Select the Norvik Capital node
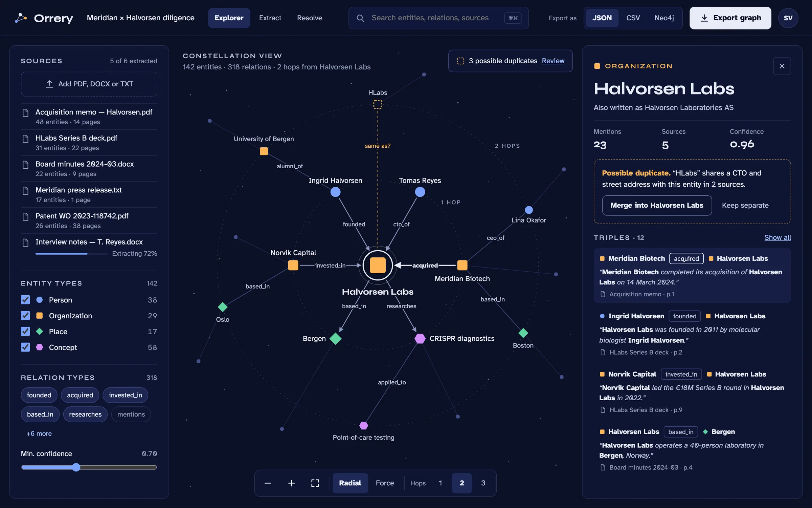The image size is (812, 508). [x=293, y=265]
